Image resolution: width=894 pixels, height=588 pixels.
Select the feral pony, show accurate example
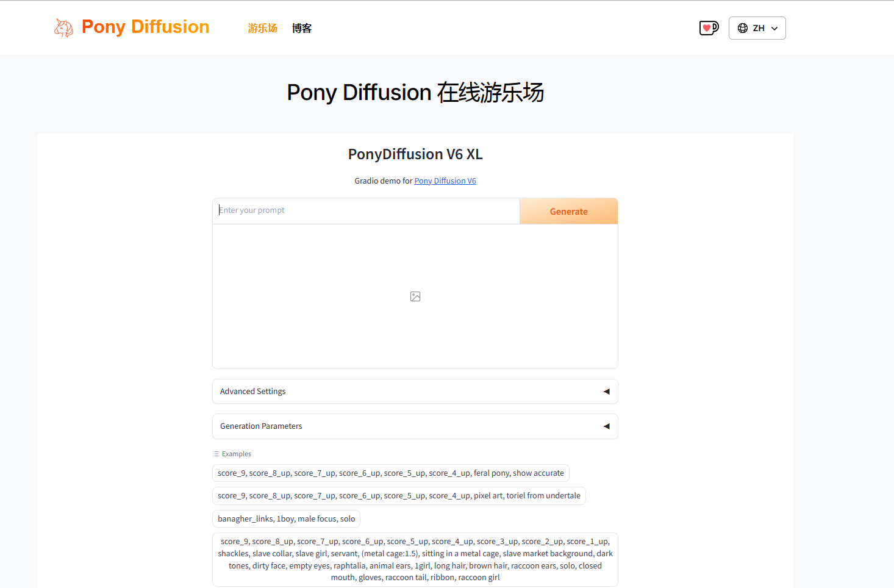(391, 473)
